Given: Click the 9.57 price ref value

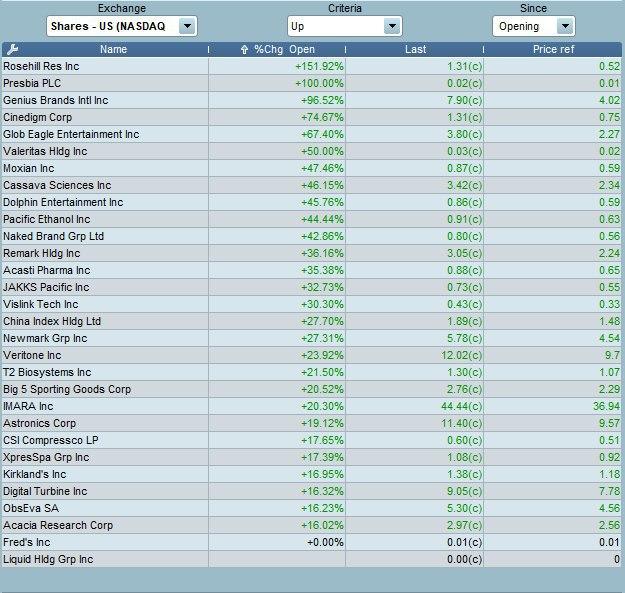Looking at the screenshot, I should point(609,423).
